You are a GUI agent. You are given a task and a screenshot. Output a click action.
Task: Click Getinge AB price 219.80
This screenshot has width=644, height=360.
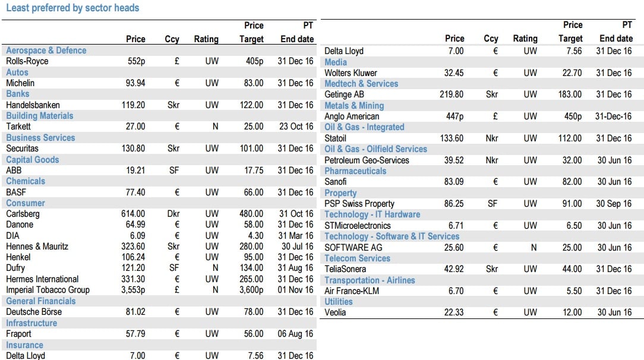pyautogui.click(x=452, y=94)
